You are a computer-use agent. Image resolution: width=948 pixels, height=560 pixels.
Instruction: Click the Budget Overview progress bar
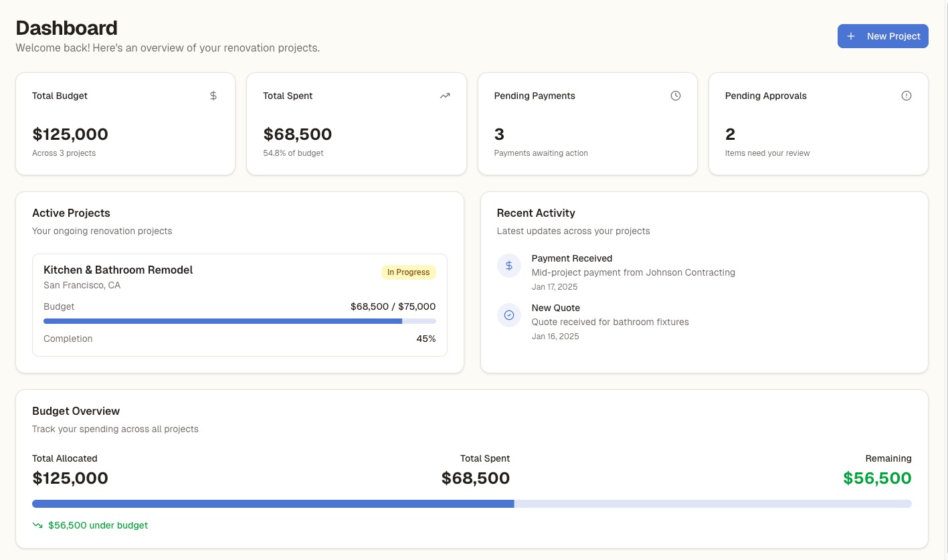472,504
